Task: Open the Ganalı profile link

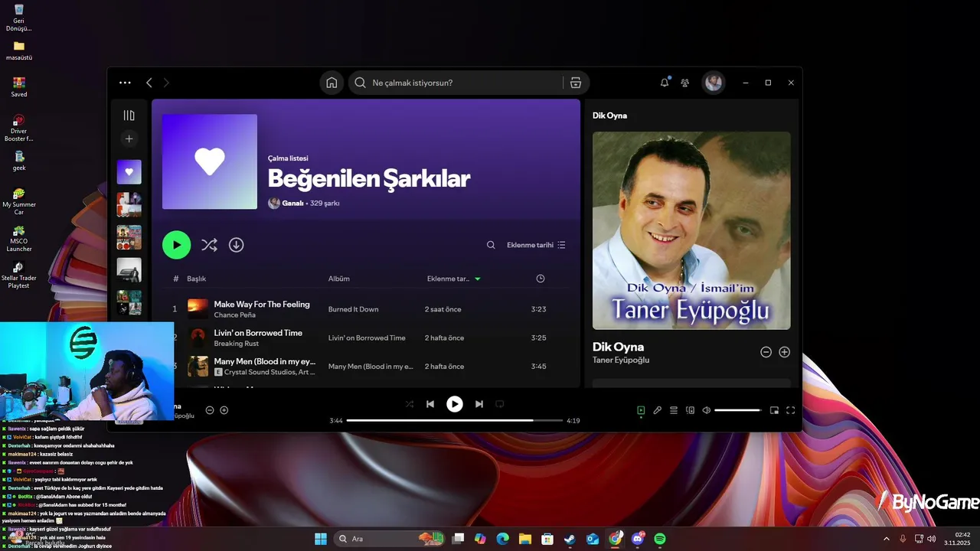Action: click(293, 204)
